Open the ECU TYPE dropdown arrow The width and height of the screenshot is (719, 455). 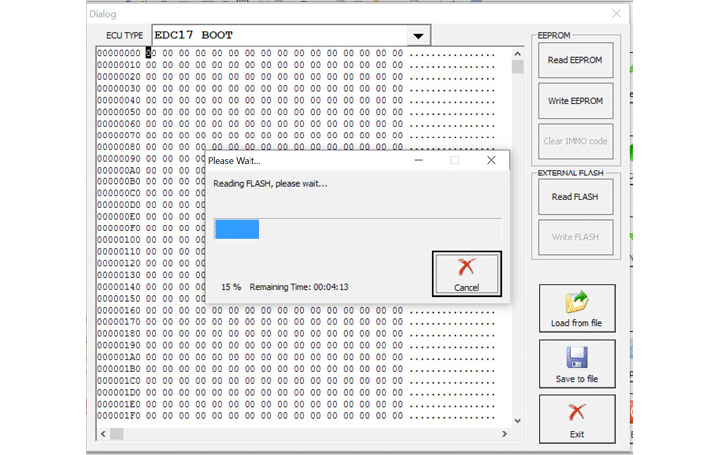pyautogui.click(x=418, y=36)
